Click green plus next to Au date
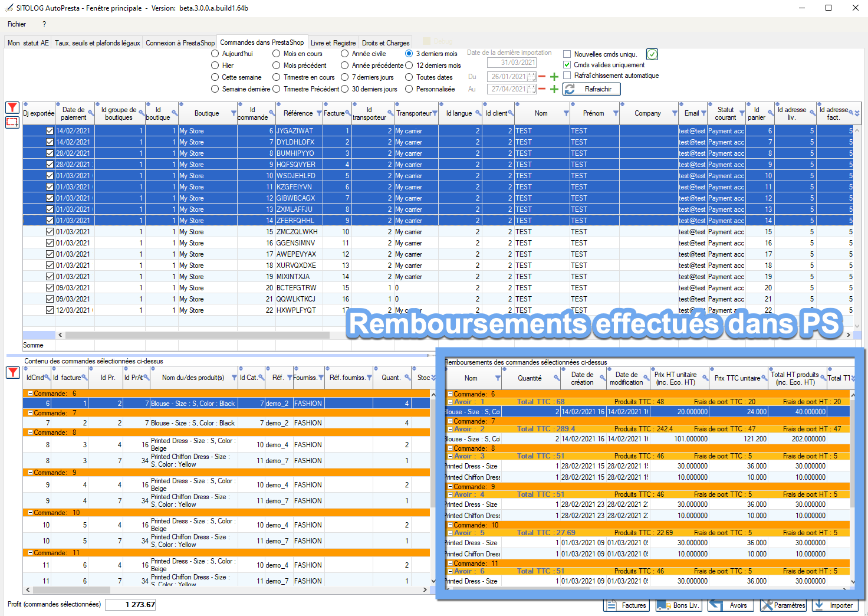 point(554,89)
